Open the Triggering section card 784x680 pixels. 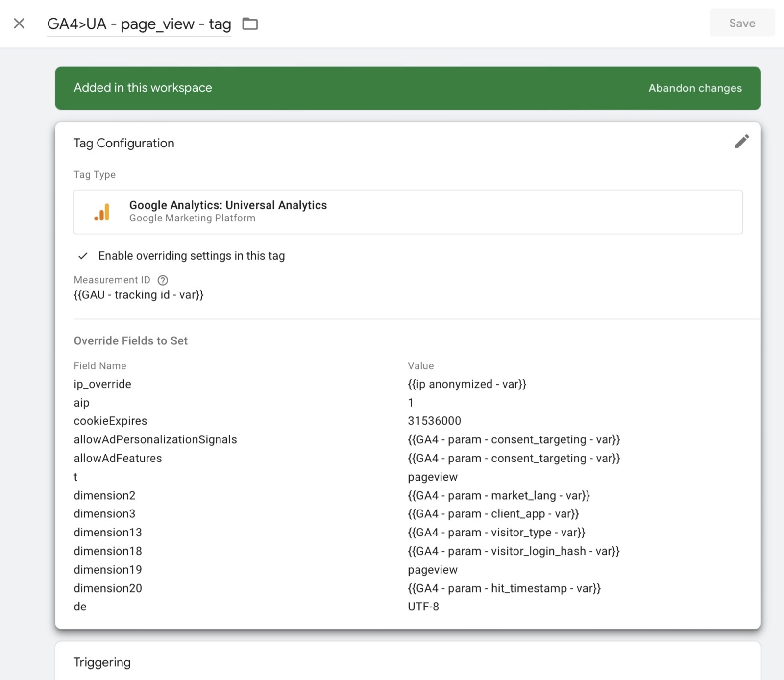click(x=102, y=662)
